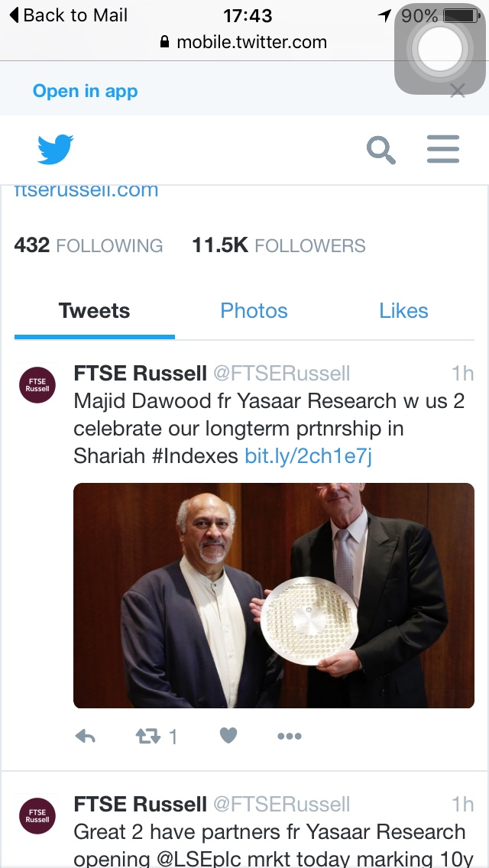Tap Back to Mail arrow
This screenshot has width=489, height=868.
pyautogui.click(x=69, y=15)
